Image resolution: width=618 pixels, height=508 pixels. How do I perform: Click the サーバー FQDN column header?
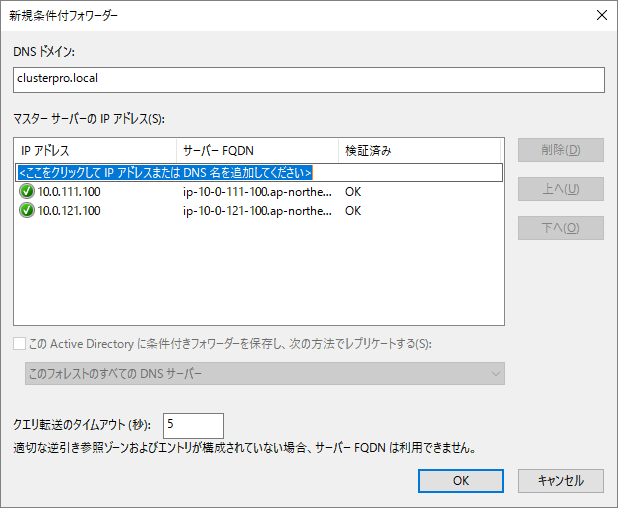click(x=257, y=151)
